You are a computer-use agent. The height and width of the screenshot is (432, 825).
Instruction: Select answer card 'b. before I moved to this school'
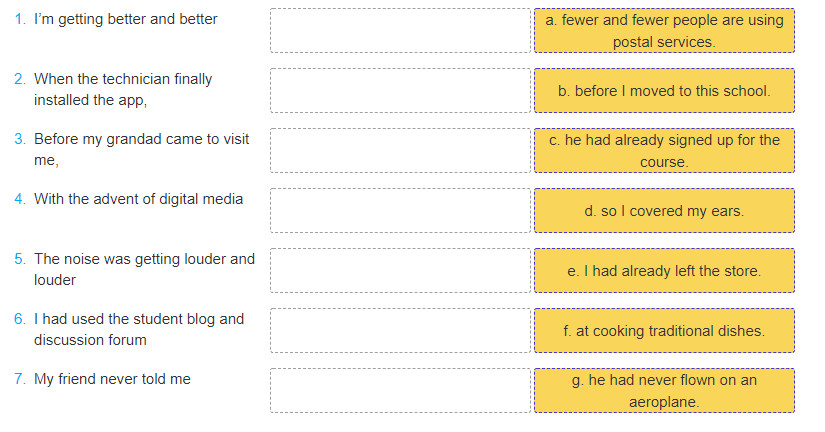(x=664, y=91)
